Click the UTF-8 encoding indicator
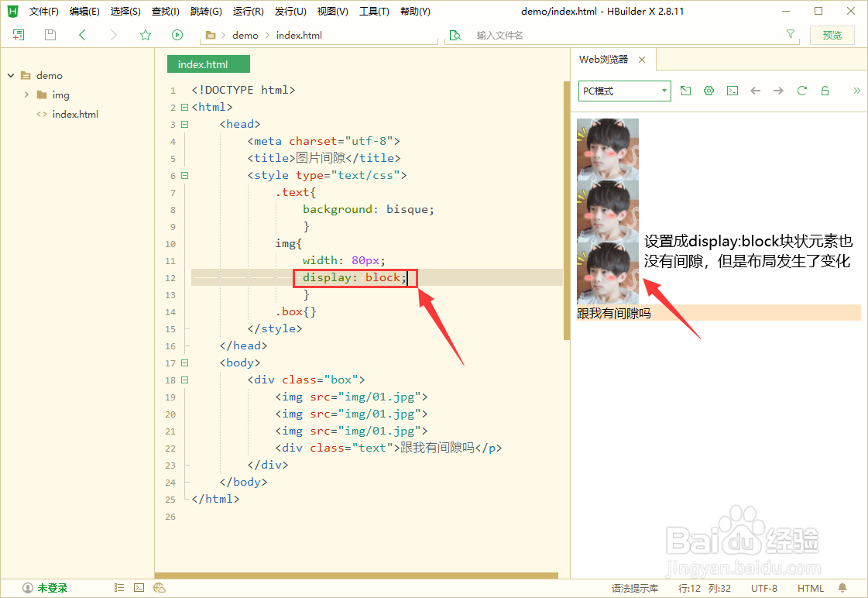The image size is (868, 598). pyautogui.click(x=763, y=588)
